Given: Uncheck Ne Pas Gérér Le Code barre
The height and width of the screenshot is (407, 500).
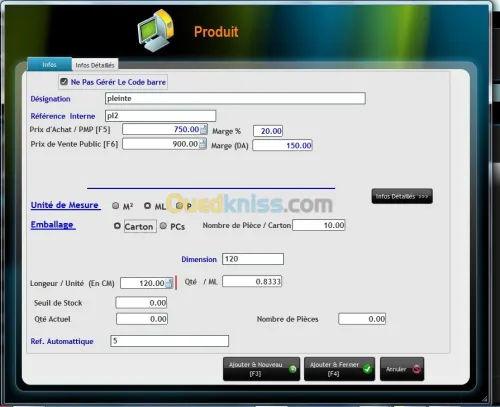Looking at the screenshot, I should (64, 82).
